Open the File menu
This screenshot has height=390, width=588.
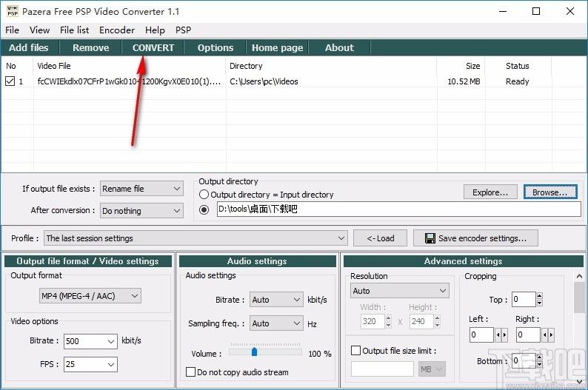12,30
